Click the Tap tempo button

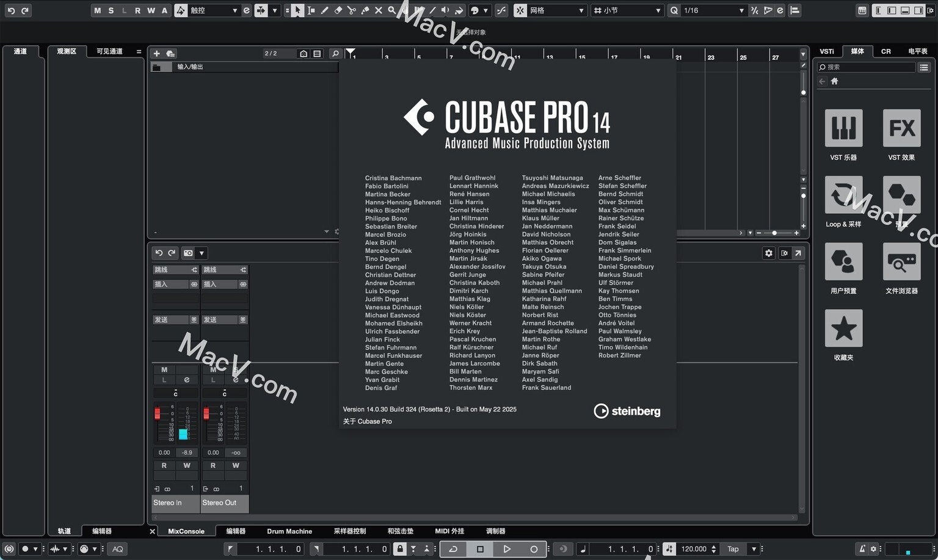[733, 549]
